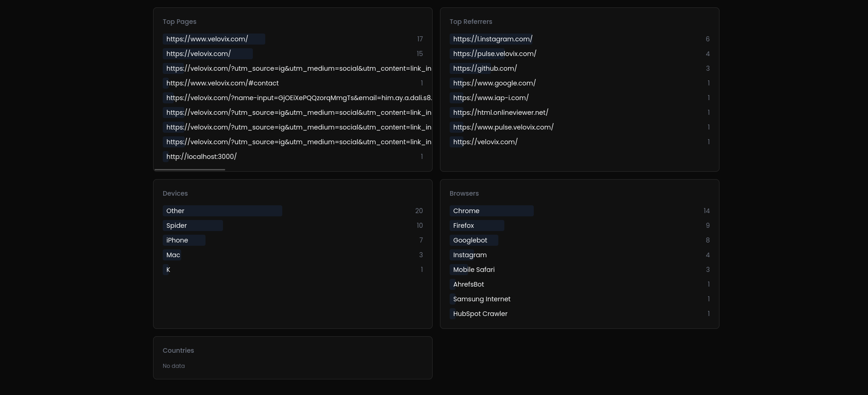Select the iPhone device row
The width and height of the screenshot is (868, 395).
pyautogui.click(x=292, y=240)
